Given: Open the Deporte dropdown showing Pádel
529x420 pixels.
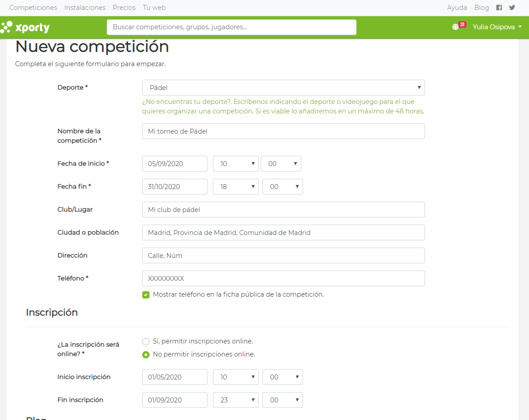Looking at the screenshot, I should tap(283, 88).
